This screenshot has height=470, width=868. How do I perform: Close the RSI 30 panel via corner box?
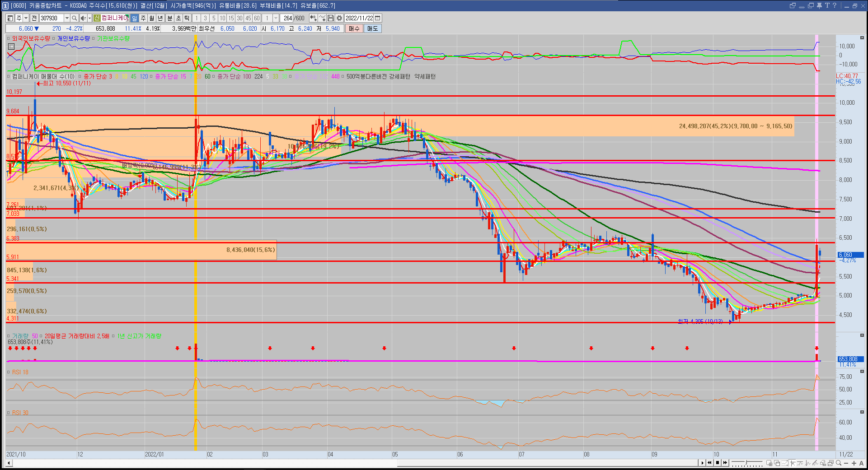[x=862, y=412]
